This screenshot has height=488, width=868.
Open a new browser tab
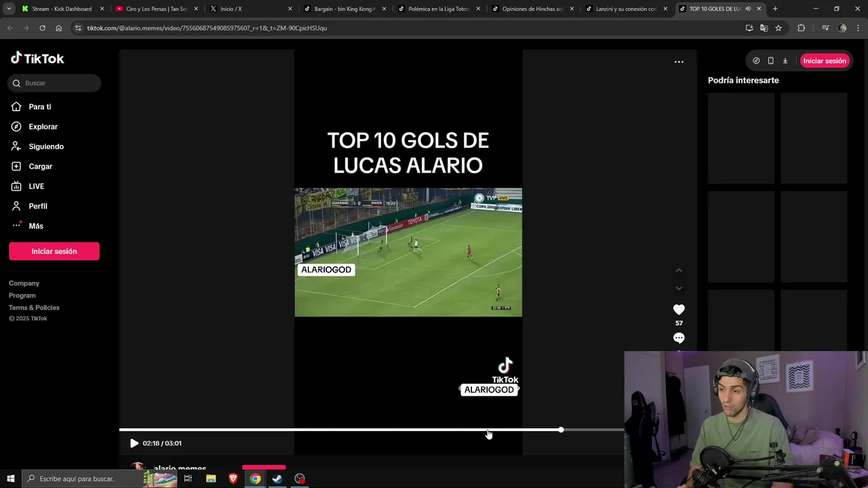tap(775, 9)
